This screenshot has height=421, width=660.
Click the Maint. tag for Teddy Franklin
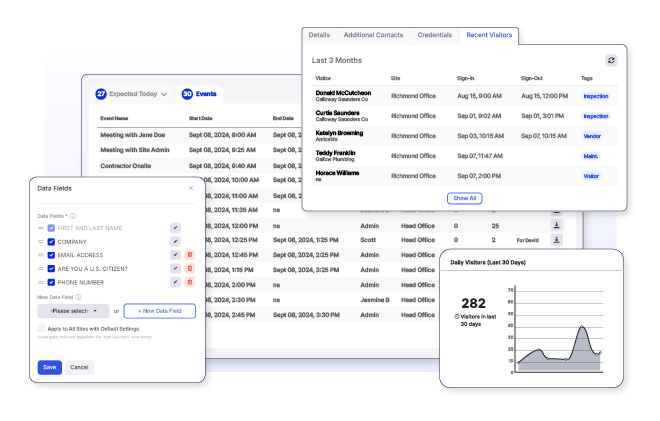click(x=591, y=156)
